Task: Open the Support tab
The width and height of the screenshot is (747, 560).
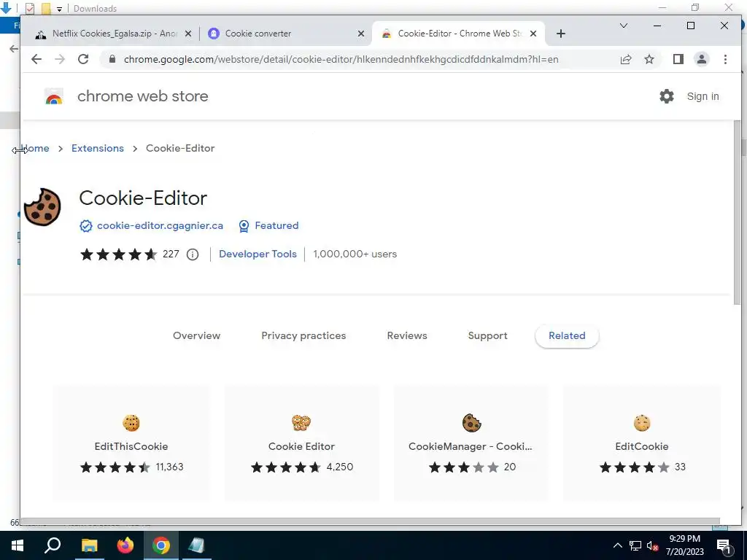Action: pos(488,335)
